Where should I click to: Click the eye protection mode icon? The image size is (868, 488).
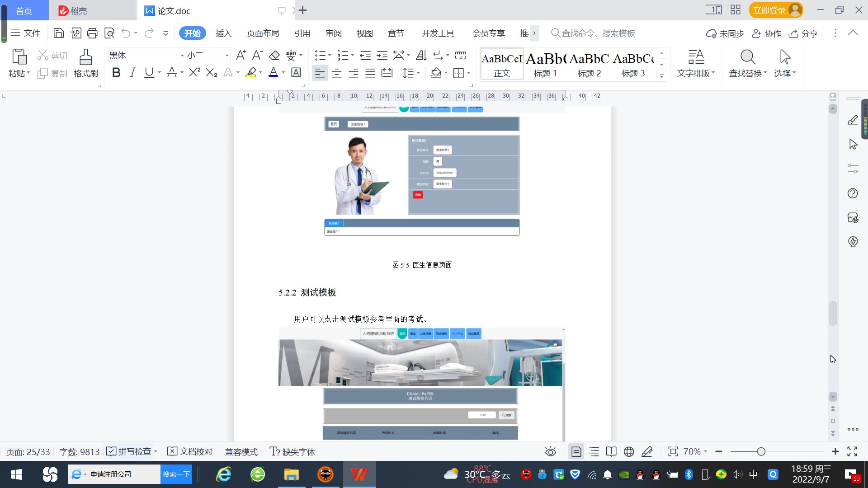[x=550, y=451]
